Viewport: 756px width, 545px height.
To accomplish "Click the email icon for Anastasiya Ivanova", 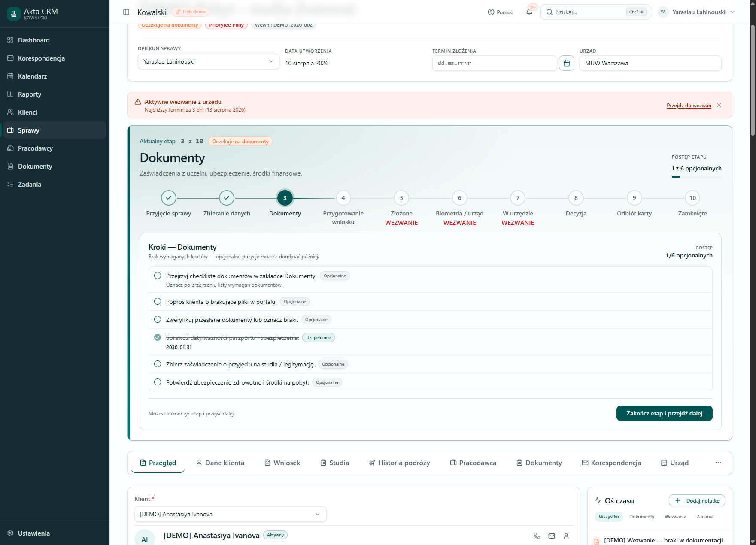I will [x=552, y=536].
